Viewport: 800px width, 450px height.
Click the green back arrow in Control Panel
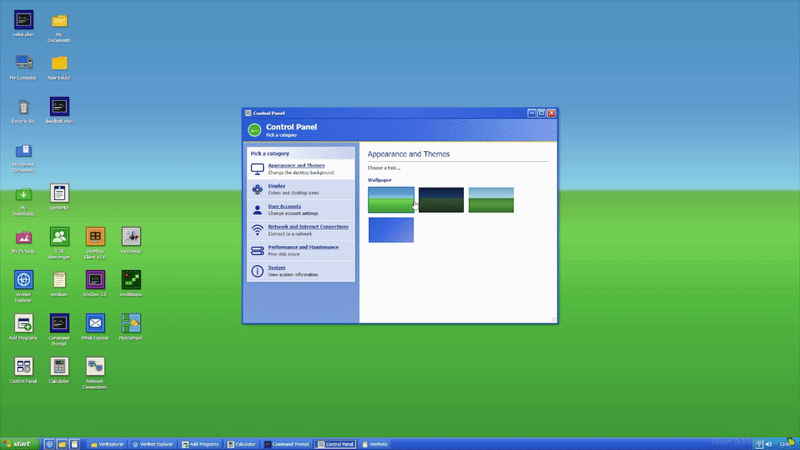point(254,130)
